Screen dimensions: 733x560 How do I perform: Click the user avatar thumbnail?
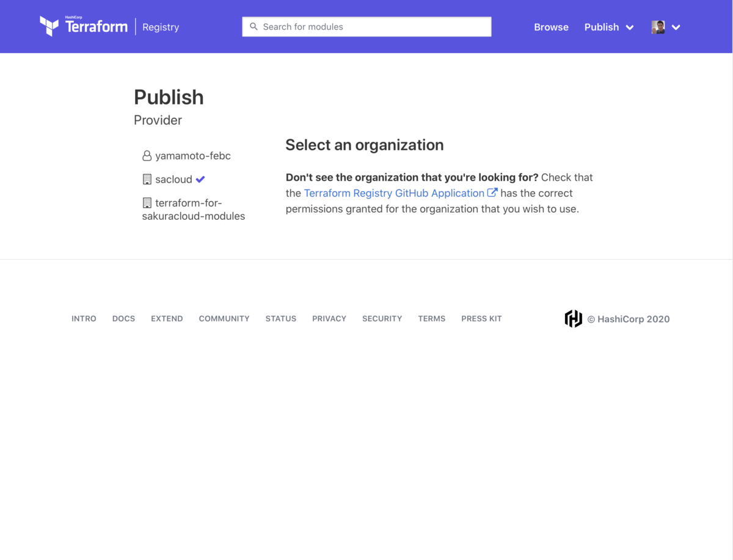click(x=658, y=27)
